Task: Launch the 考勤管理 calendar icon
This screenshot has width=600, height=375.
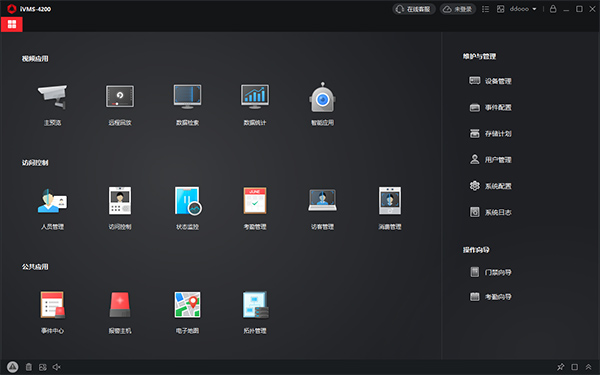Action: (x=255, y=201)
